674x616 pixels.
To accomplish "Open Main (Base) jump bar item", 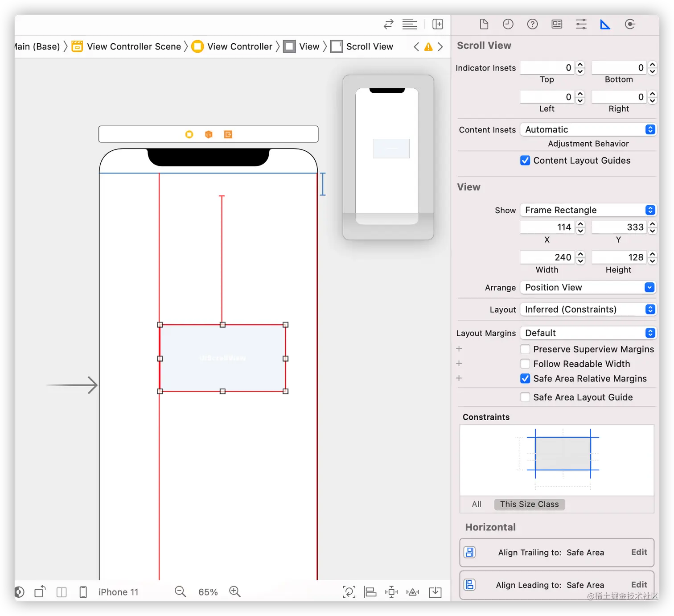I will point(37,47).
